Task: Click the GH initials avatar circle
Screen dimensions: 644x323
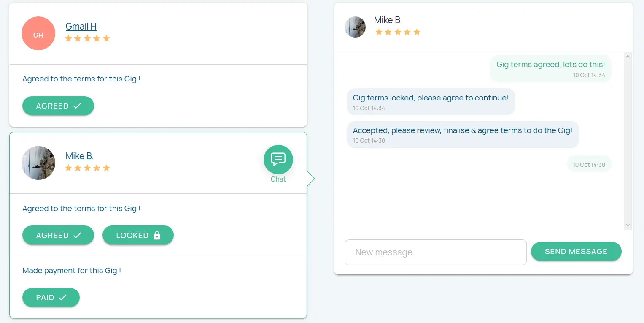Action: [38, 33]
